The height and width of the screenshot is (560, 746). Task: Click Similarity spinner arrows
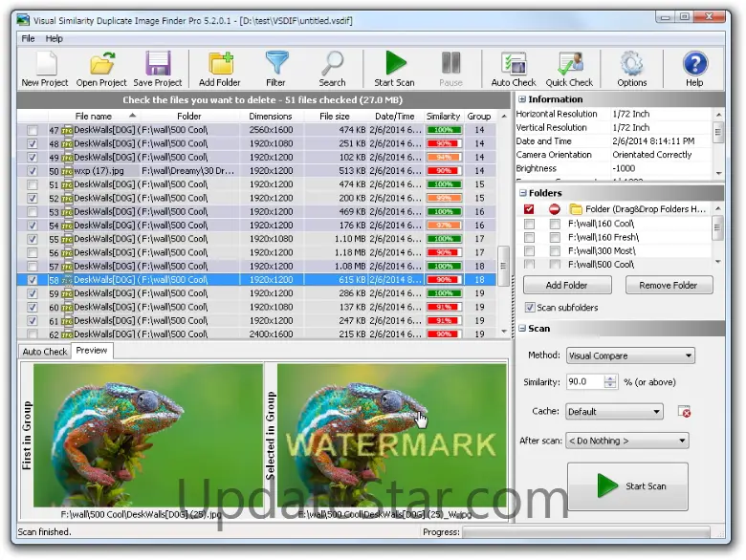tap(610, 381)
